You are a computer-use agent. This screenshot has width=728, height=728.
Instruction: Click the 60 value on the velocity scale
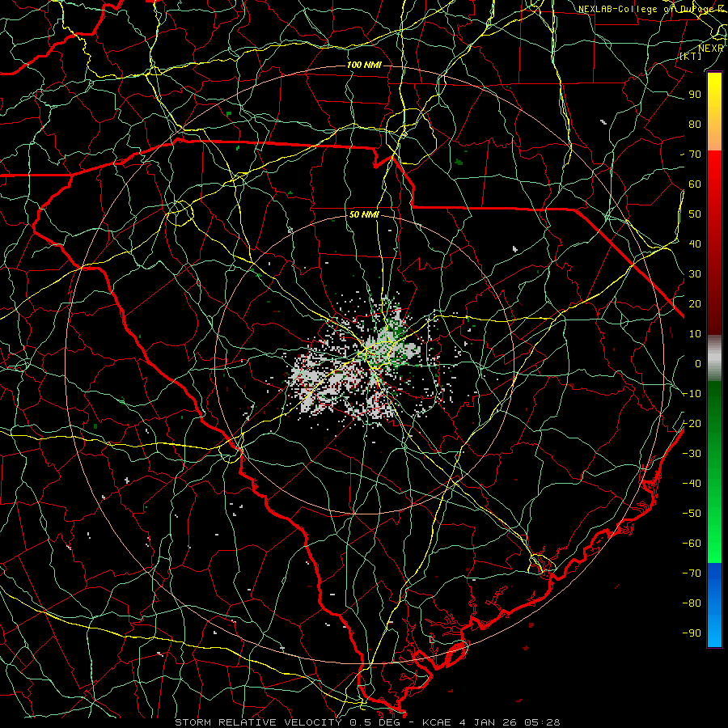[x=695, y=184]
